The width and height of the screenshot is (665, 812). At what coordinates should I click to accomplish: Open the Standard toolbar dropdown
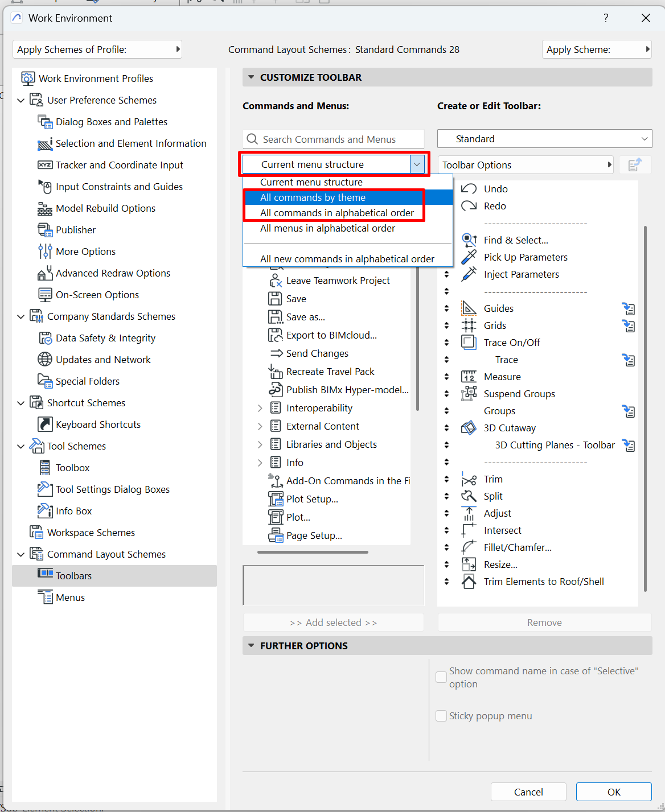click(544, 139)
